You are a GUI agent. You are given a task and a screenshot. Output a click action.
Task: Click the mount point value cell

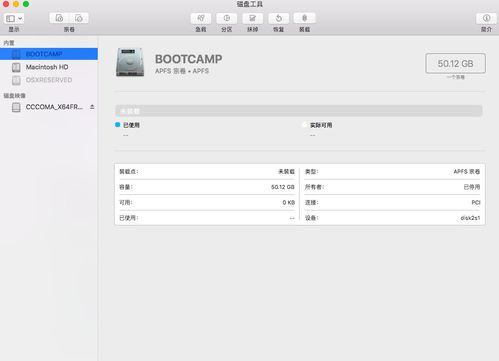[x=286, y=172]
